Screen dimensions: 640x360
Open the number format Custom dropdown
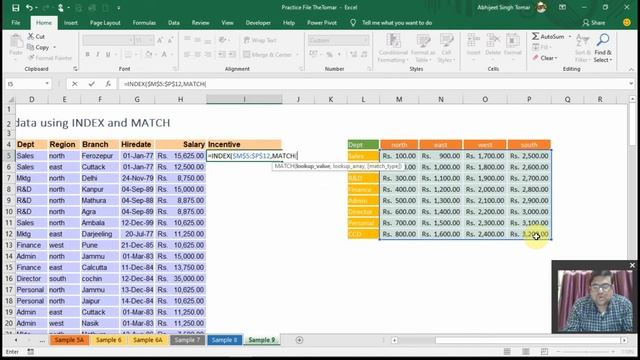click(x=365, y=40)
